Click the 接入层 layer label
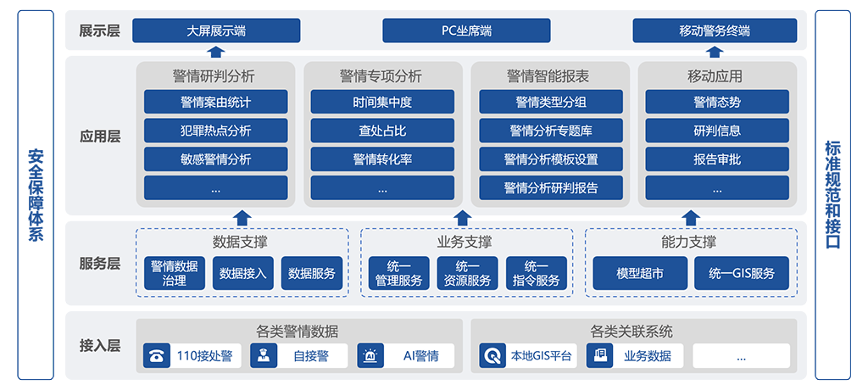 tap(100, 346)
